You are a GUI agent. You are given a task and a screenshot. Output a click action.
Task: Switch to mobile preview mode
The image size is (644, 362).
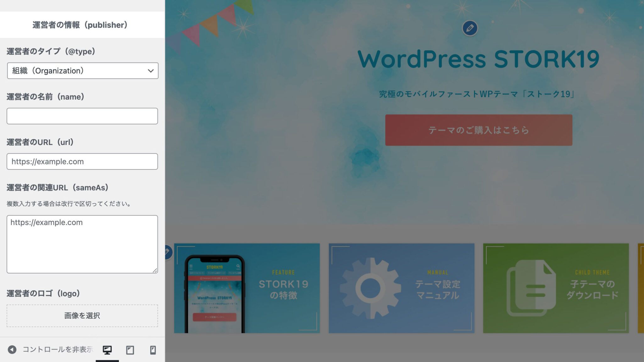coord(153,350)
